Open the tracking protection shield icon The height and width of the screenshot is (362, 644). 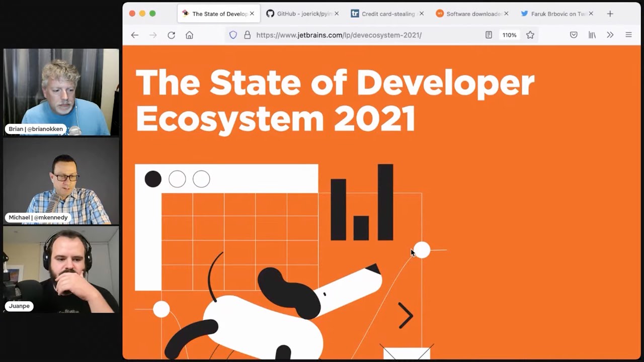pyautogui.click(x=233, y=35)
